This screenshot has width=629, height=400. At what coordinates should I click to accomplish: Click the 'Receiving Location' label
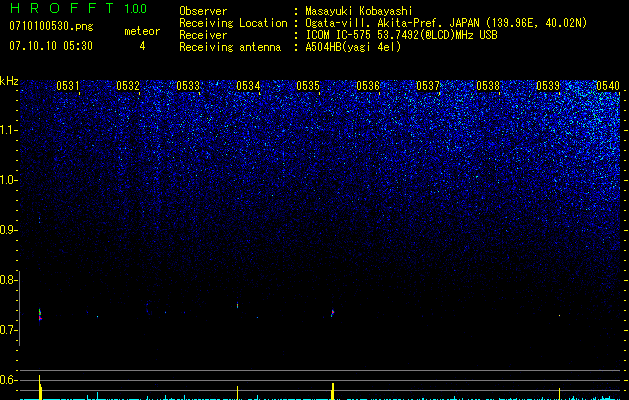pos(233,23)
